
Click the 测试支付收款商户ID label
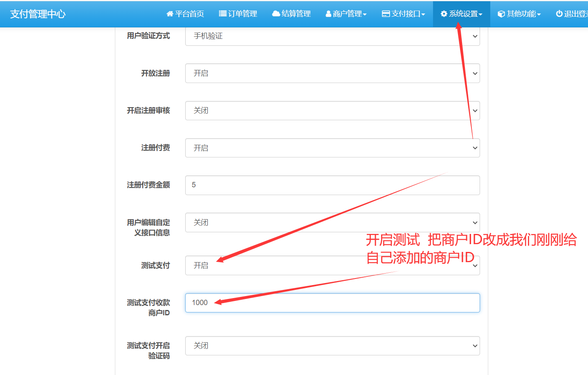[x=148, y=308]
